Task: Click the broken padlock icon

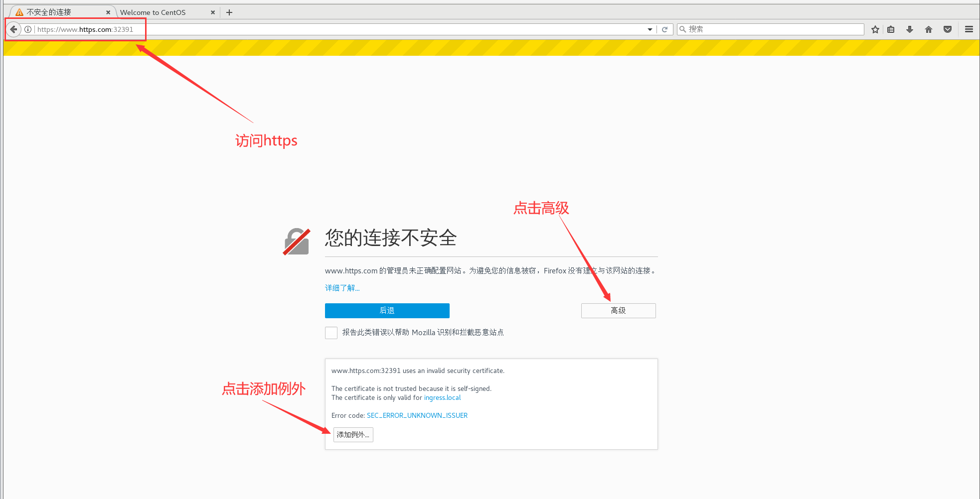Action: (x=297, y=242)
